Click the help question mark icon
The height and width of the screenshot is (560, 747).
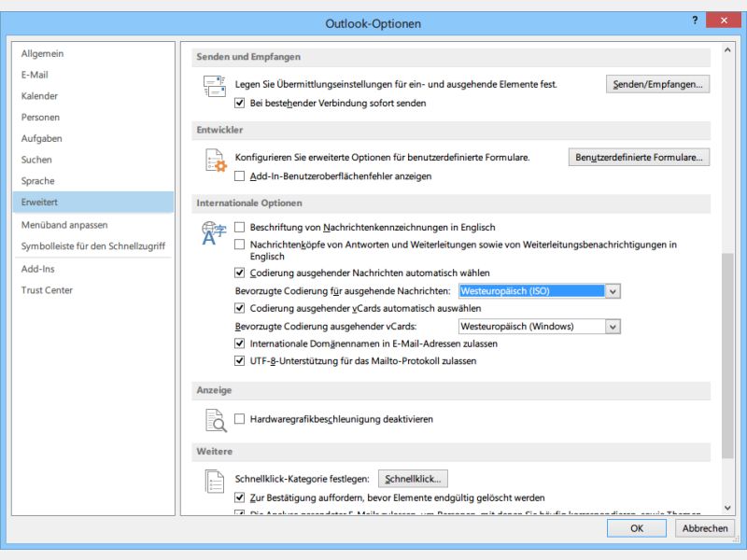(695, 21)
